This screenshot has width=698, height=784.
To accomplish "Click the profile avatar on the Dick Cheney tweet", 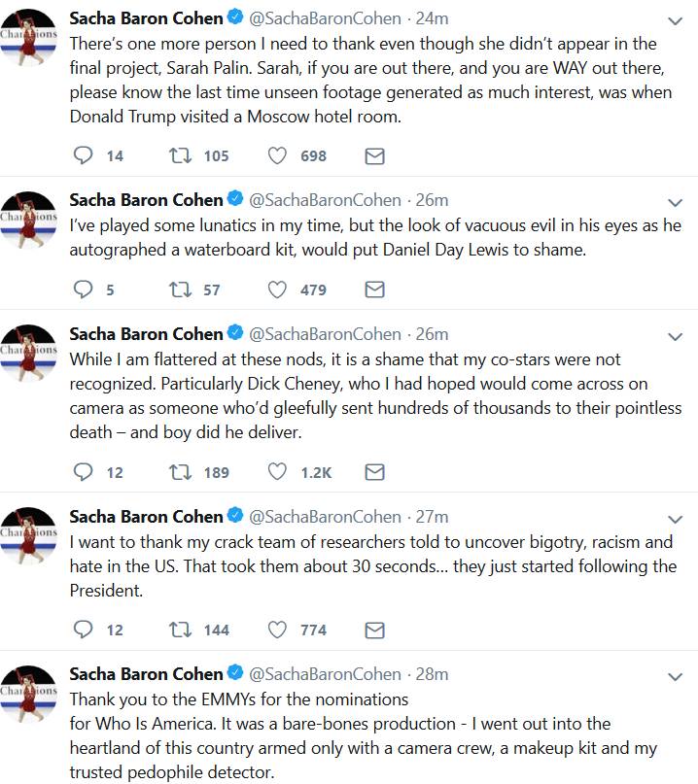I will pos(28,352).
